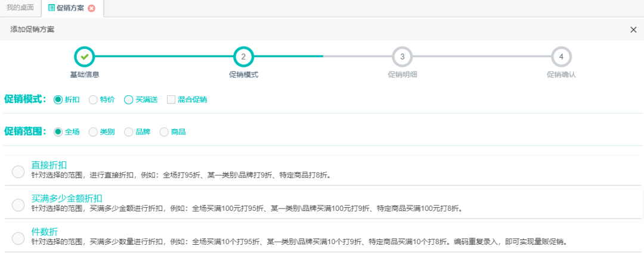Choose the 直接折扣 option radio button

(18, 172)
